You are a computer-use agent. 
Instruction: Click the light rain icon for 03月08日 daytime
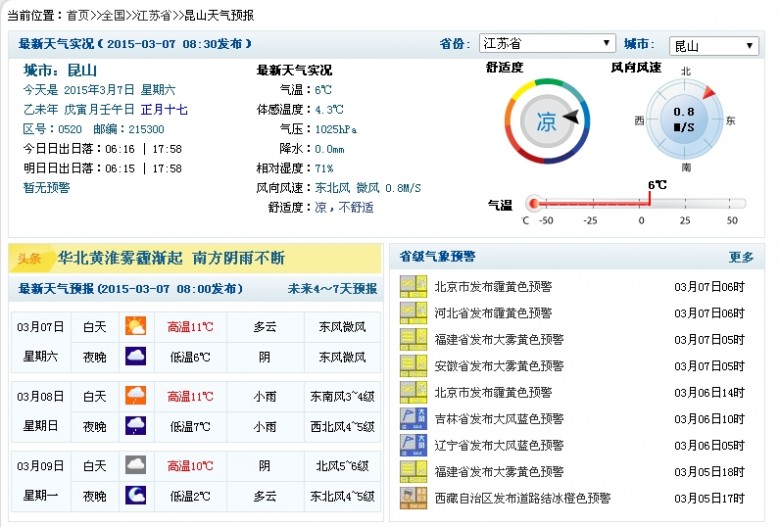pos(135,396)
